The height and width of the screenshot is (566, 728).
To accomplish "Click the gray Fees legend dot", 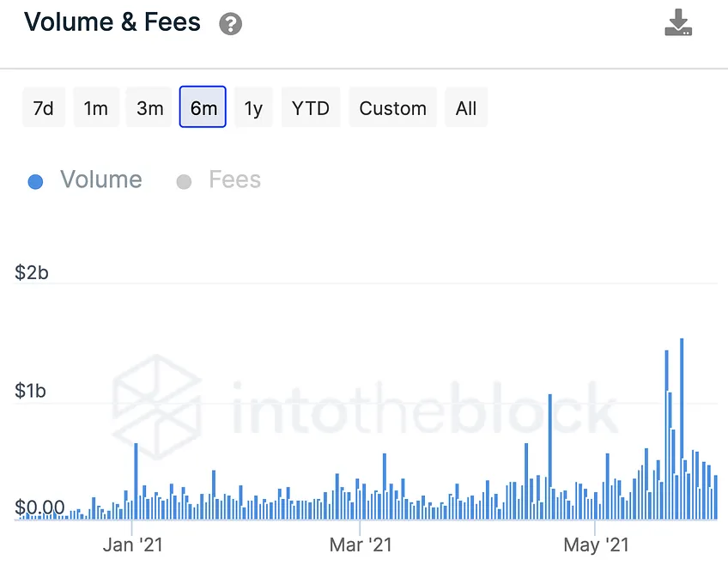I will pos(184,181).
